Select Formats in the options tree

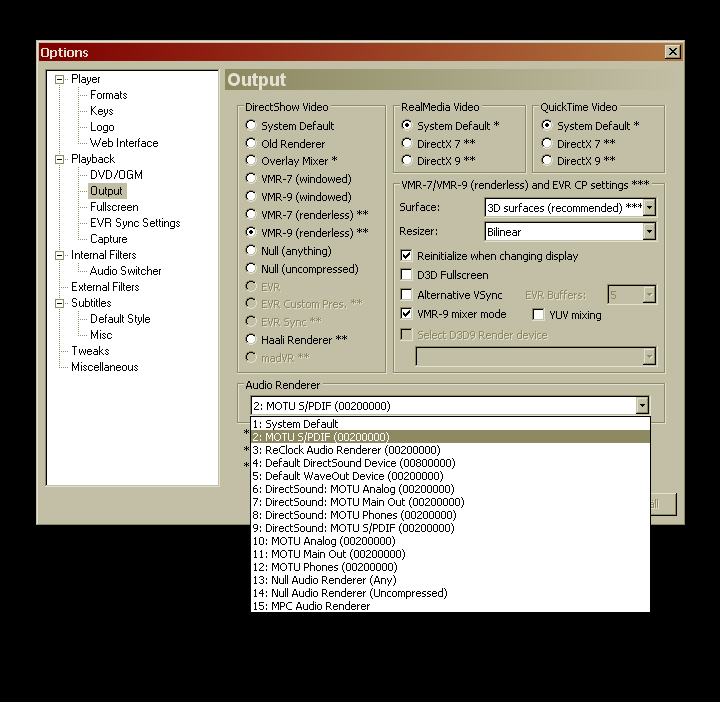coord(108,95)
